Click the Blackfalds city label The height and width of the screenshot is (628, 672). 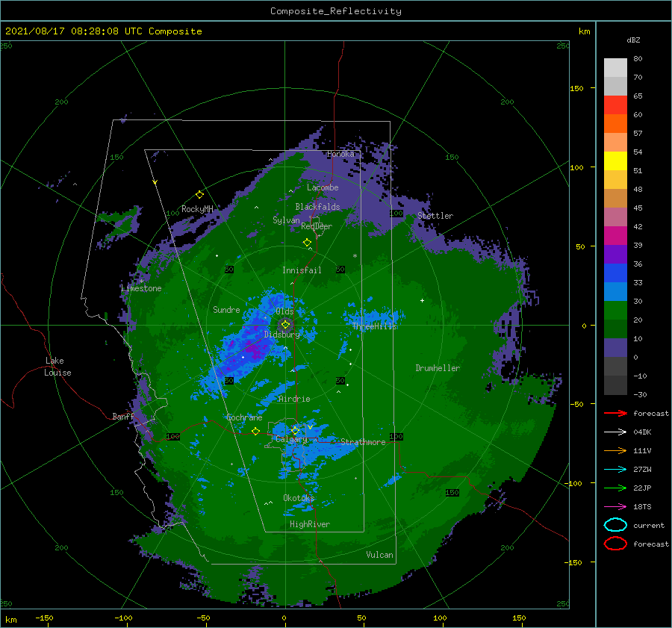tap(317, 207)
